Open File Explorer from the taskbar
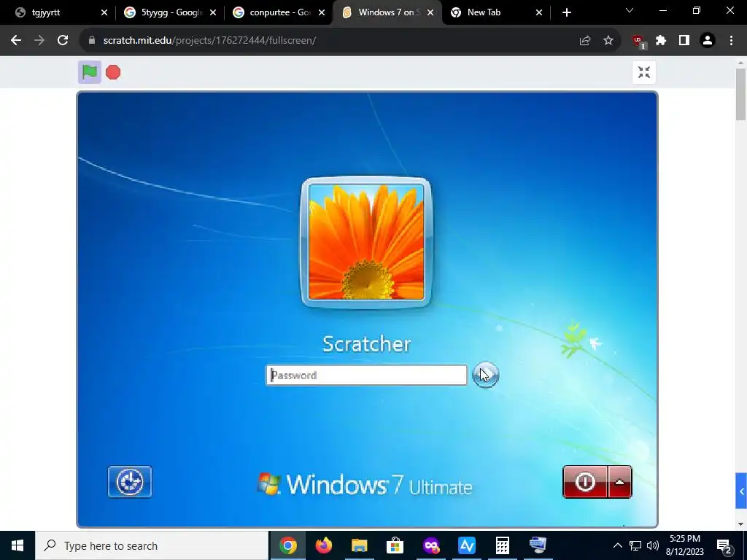Viewport: 747px width, 560px height. pyautogui.click(x=360, y=545)
